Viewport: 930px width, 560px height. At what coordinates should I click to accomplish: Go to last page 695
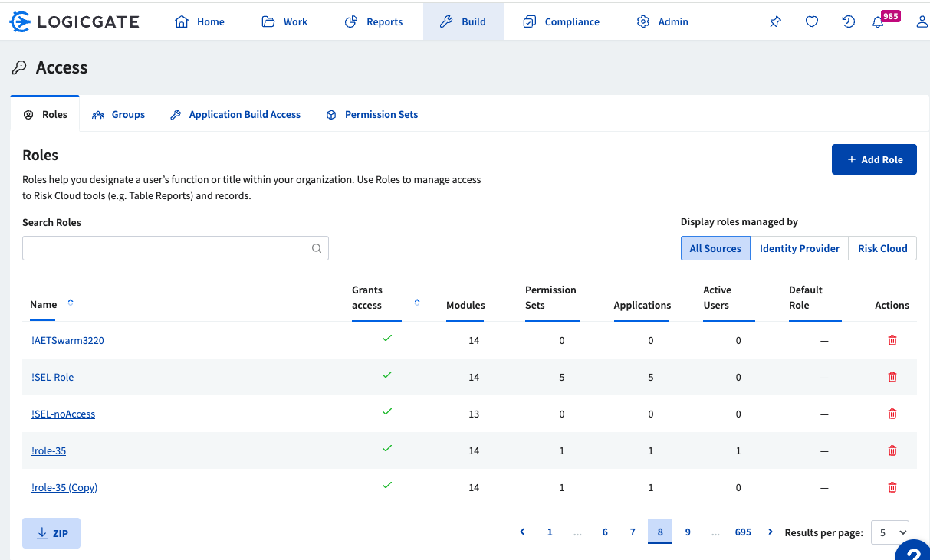(x=743, y=532)
